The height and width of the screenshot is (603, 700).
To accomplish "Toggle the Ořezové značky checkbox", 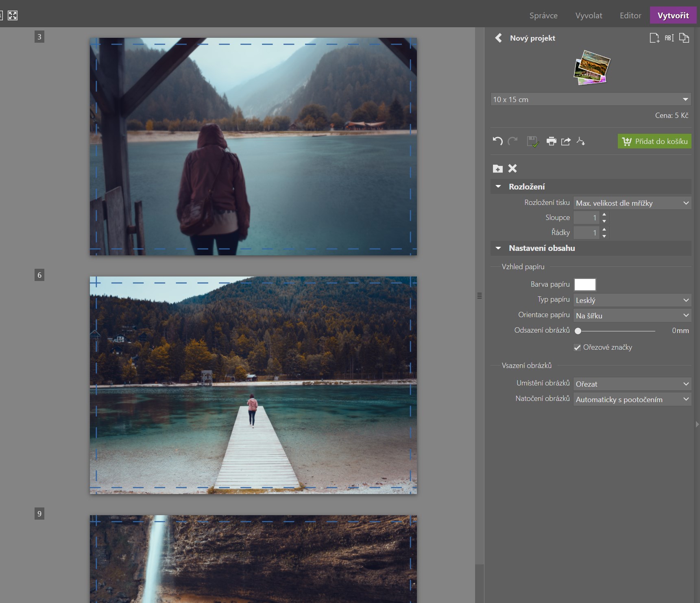I will coord(577,347).
